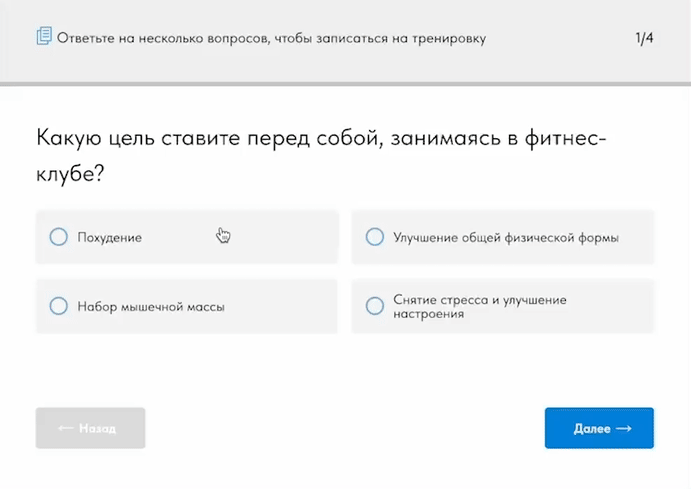
Task: Click the survey progress bar under header
Action: pos(345,84)
